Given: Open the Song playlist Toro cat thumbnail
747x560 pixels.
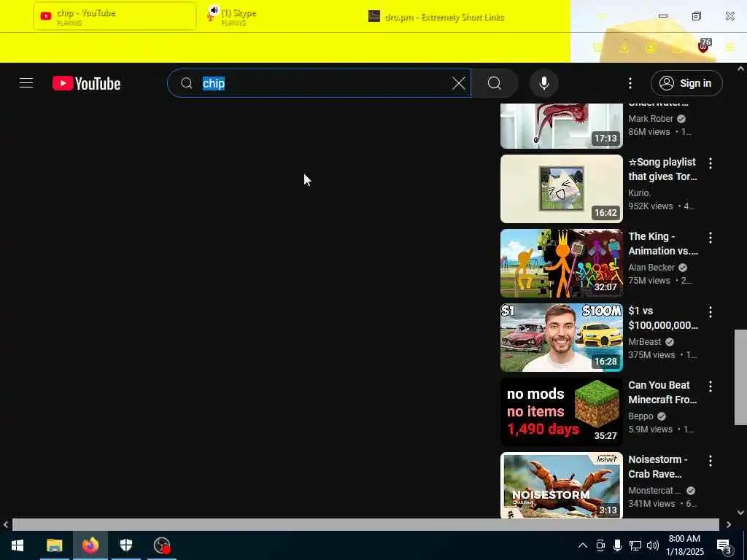Looking at the screenshot, I should pyautogui.click(x=561, y=189).
